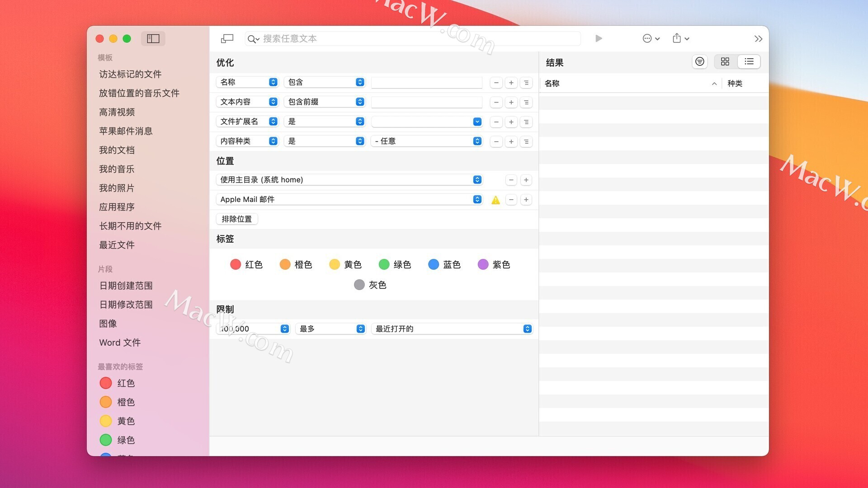Choose 红色 in favorite tags sidebar
Screen dimensions: 868x488
point(117,383)
